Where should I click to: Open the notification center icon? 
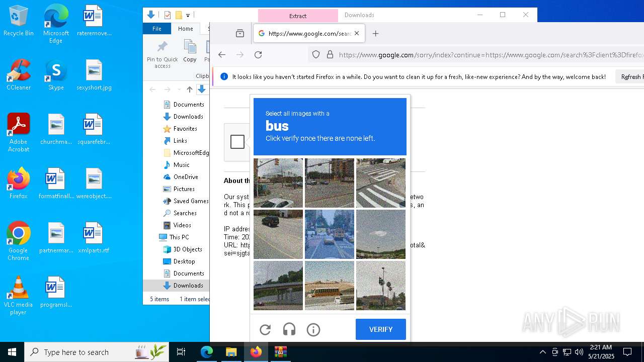point(627,352)
